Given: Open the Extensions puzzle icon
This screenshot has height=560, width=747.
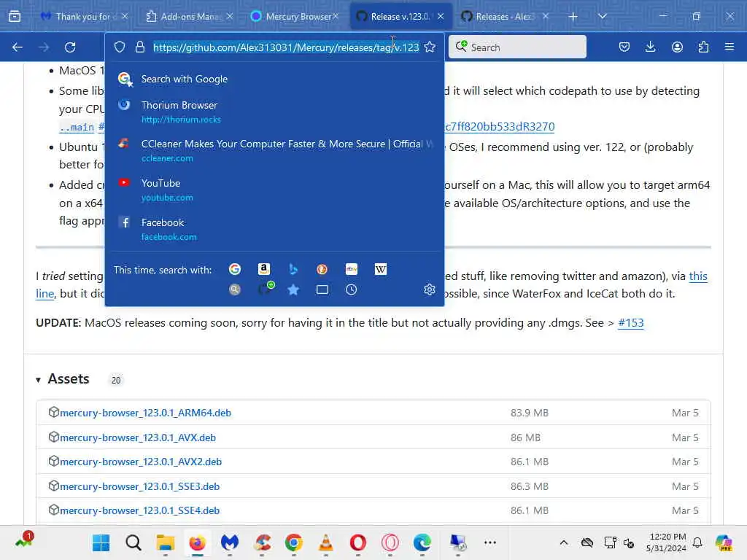Looking at the screenshot, I should pyautogui.click(x=703, y=47).
